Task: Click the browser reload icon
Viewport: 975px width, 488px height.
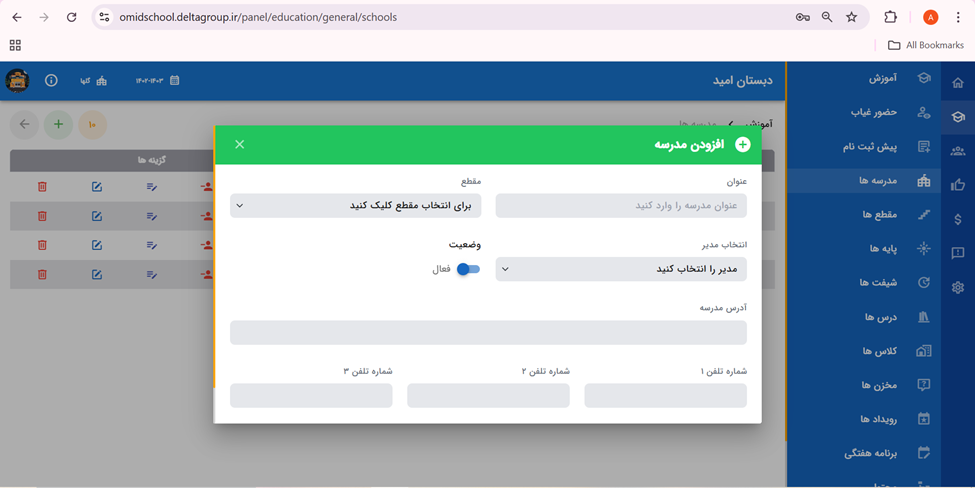Action: [x=72, y=17]
